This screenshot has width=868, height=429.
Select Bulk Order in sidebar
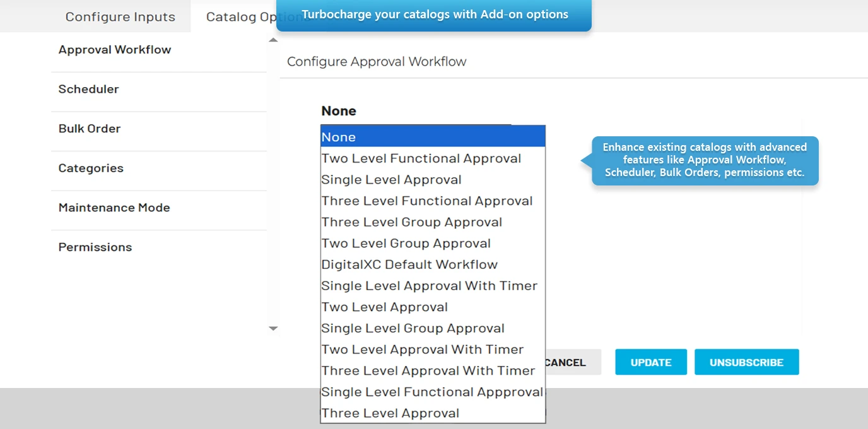90,129
